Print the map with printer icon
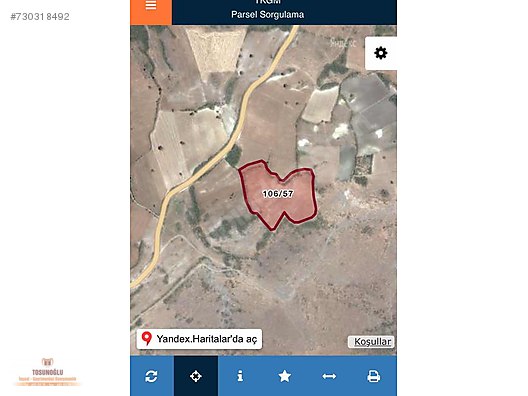528x396 pixels. pos(373,376)
